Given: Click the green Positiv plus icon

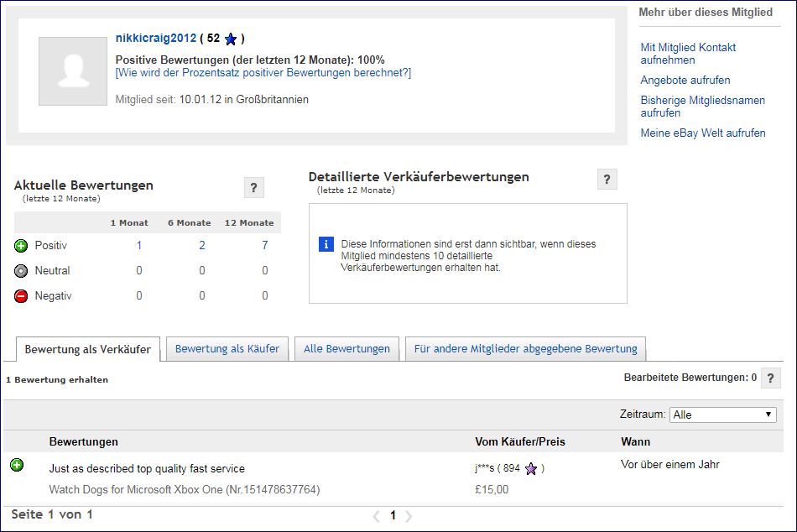Looking at the screenshot, I should point(21,246).
